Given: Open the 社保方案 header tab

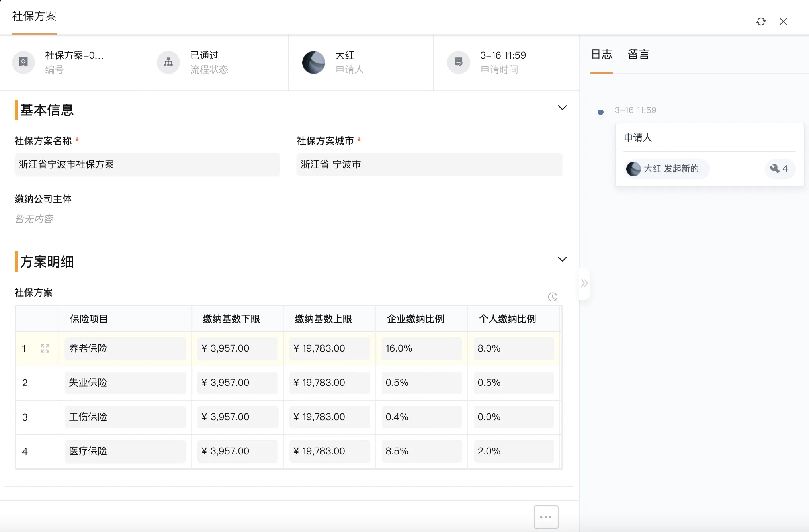Looking at the screenshot, I should coord(34,16).
